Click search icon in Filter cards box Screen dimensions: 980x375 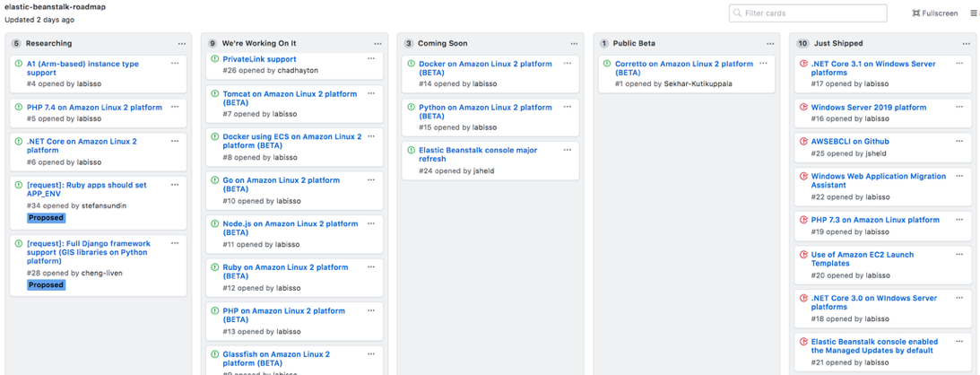[737, 13]
